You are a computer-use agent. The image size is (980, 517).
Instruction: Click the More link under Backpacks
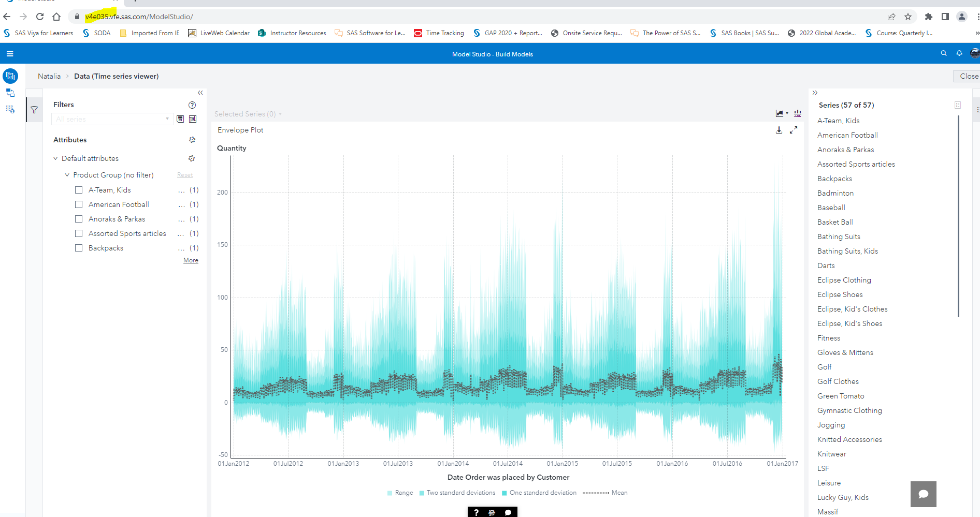[x=190, y=260]
